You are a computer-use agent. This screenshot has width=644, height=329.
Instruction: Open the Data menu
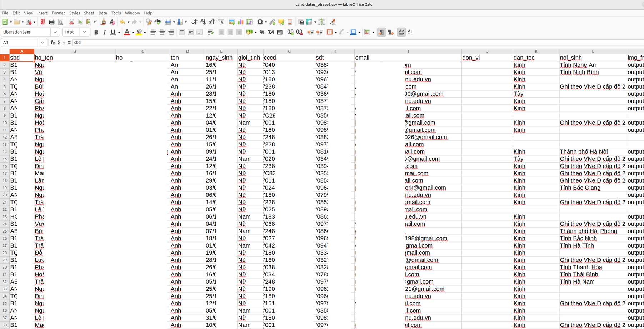click(x=103, y=13)
